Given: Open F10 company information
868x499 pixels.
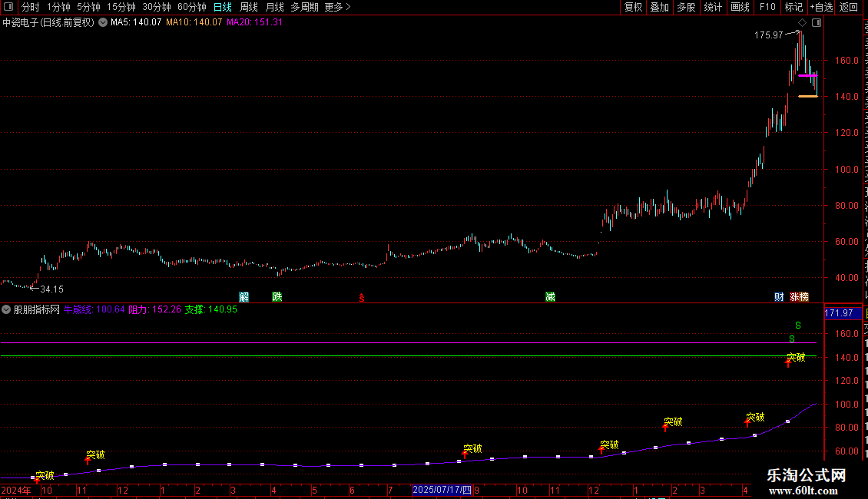Looking at the screenshot, I should (x=767, y=7).
